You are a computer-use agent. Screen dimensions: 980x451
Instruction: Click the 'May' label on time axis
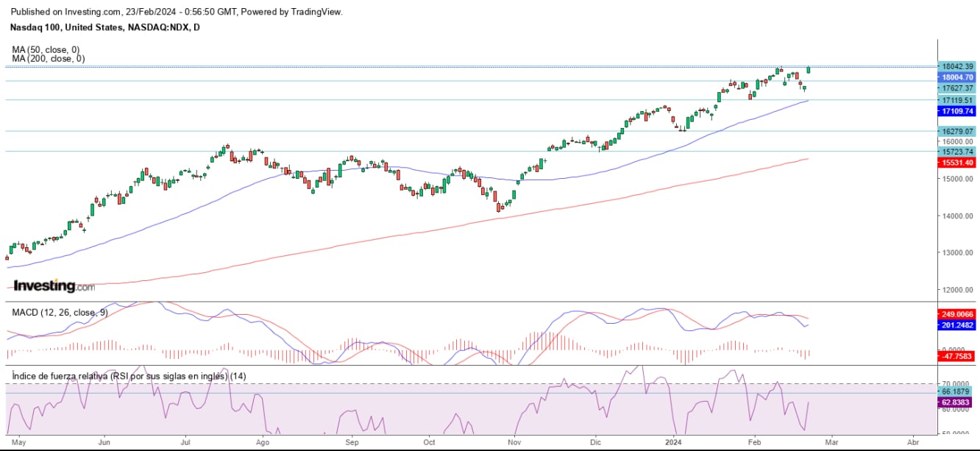[x=20, y=444]
